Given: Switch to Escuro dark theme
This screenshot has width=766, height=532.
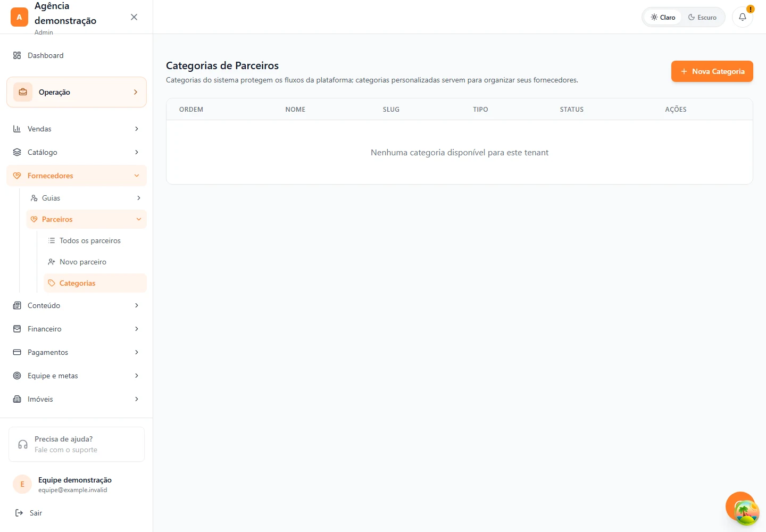Looking at the screenshot, I should 702,17.
